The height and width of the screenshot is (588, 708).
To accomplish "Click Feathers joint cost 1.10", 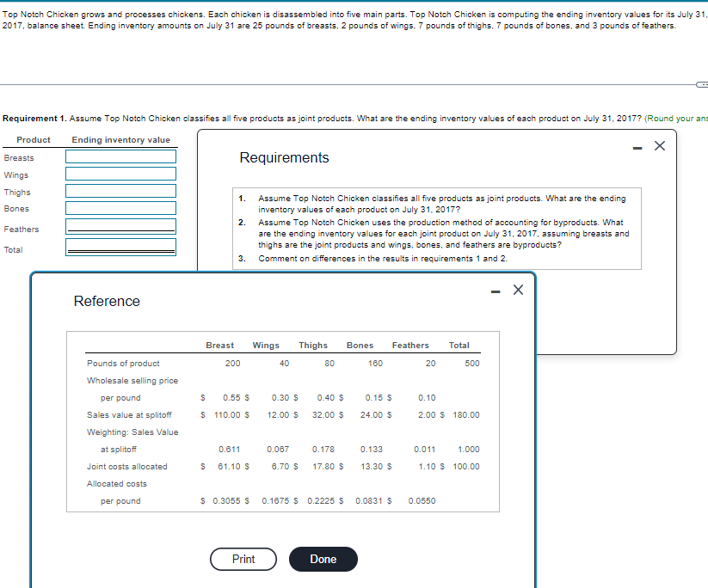I will tap(427, 466).
